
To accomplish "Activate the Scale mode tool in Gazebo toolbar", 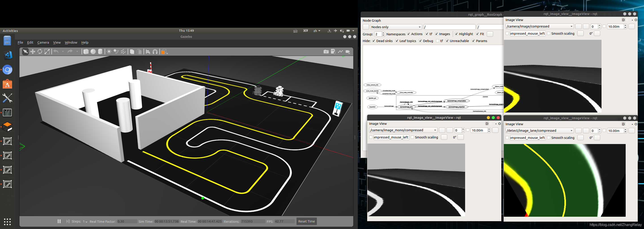I will [x=47, y=51].
